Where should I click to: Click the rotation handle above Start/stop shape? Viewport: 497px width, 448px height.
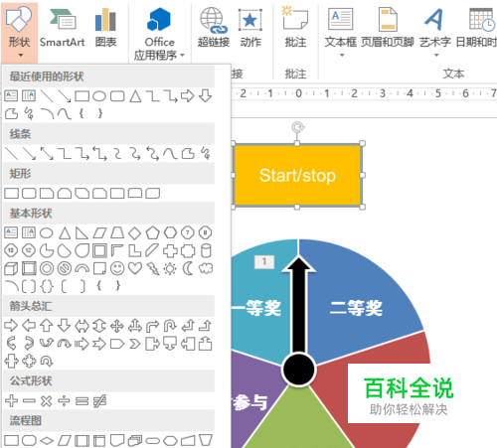tap(298, 127)
